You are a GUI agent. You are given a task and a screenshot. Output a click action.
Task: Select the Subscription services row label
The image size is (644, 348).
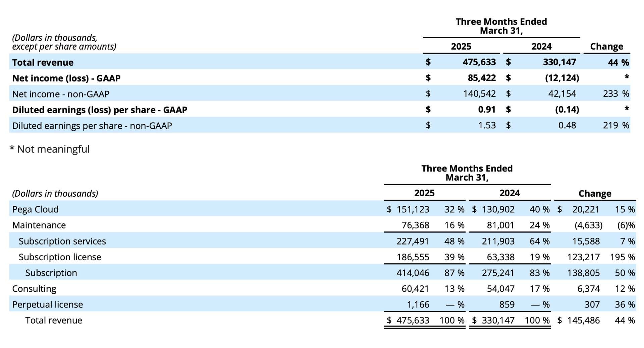pyautogui.click(x=62, y=241)
